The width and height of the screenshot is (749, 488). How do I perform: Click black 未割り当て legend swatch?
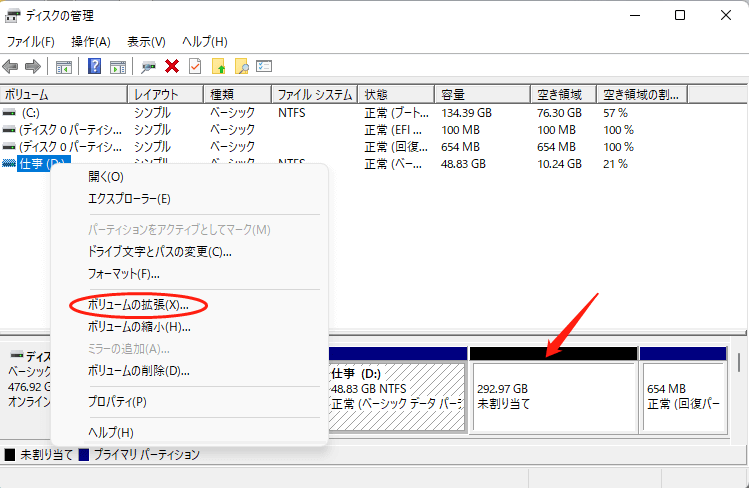(x=10, y=455)
